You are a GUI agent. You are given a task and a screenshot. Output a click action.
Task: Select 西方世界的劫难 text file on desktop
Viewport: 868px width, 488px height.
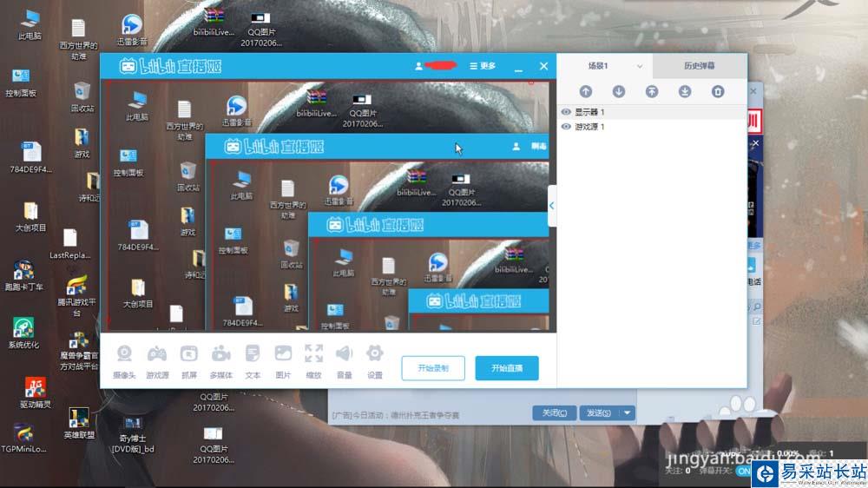point(78,40)
